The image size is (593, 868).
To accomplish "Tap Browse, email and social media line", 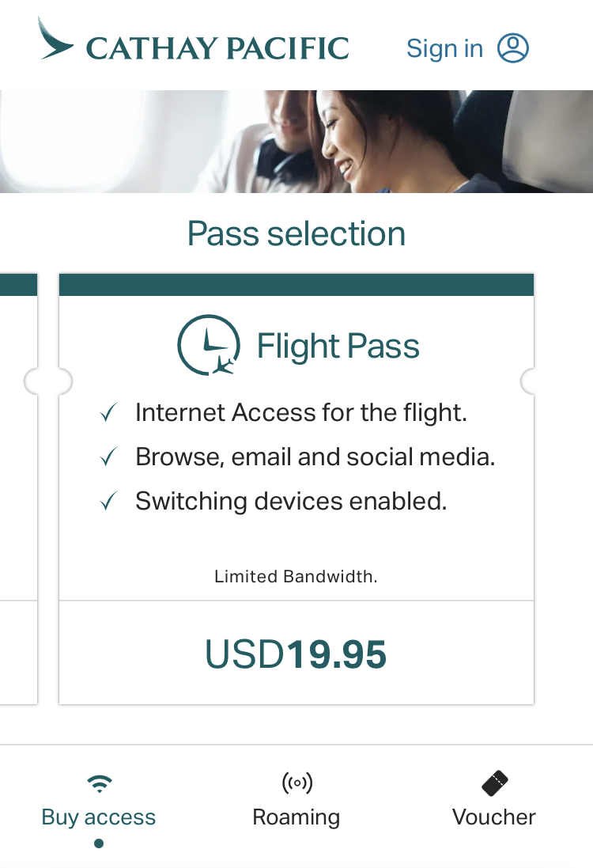I will (315, 457).
